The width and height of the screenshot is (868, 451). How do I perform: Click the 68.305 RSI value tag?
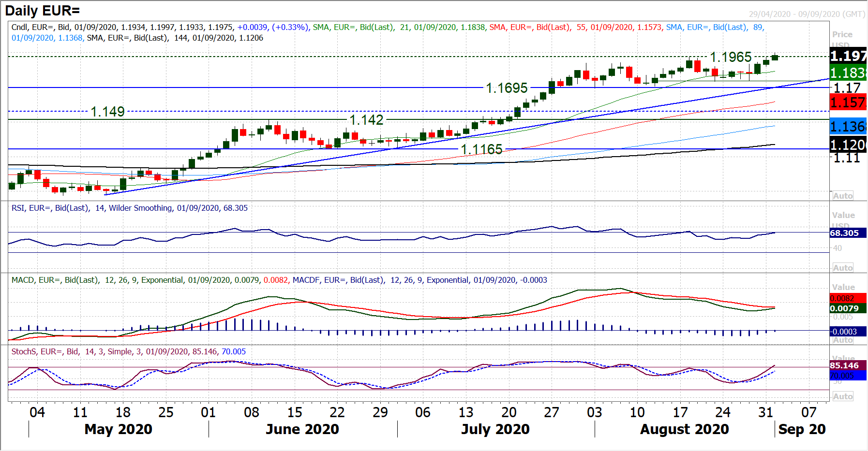848,233
